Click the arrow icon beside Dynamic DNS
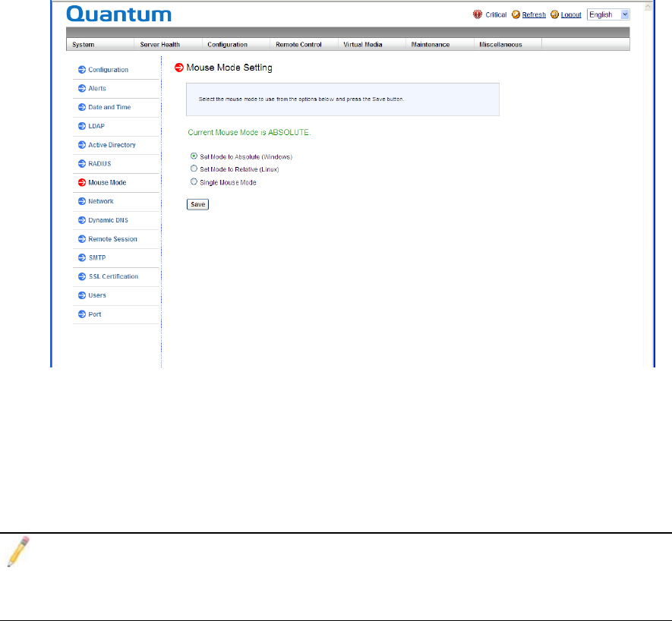The height and width of the screenshot is (621, 672). pos(82,220)
